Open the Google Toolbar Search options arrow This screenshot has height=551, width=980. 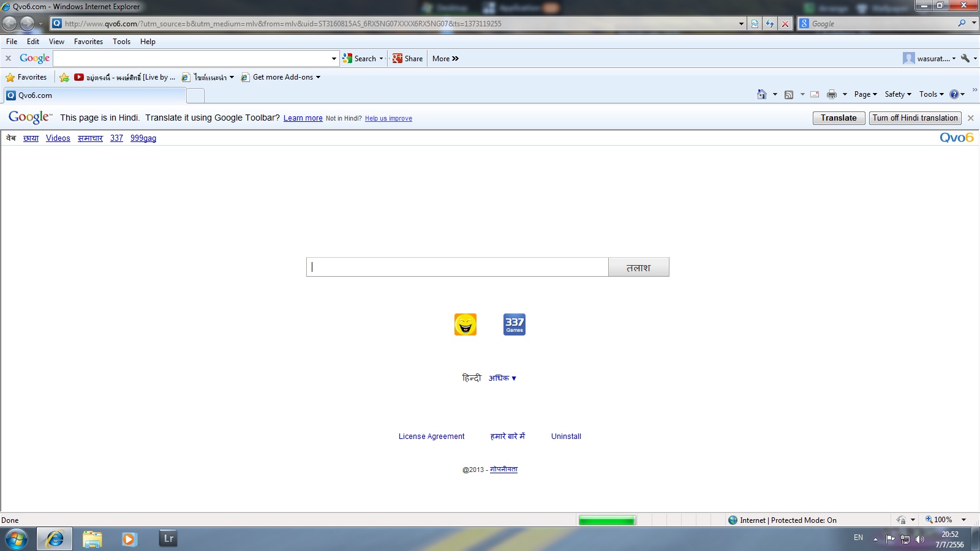tap(381, 59)
